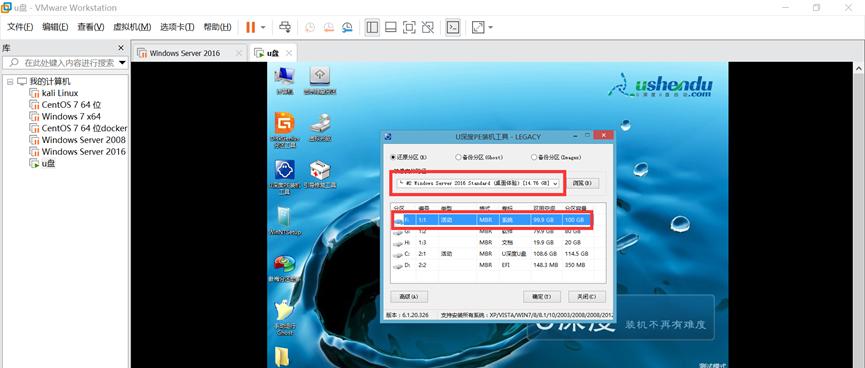Close the u盘 tab
This screenshot has height=368, width=865.
click(289, 53)
